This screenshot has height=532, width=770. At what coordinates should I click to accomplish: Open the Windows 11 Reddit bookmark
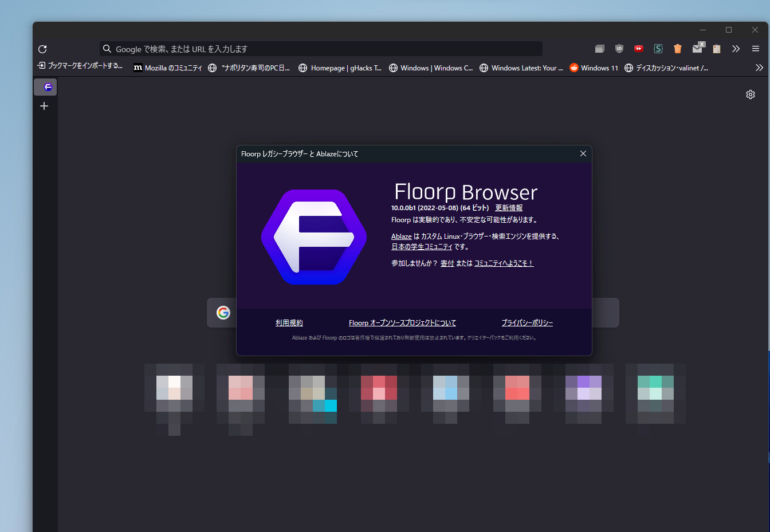coord(594,68)
